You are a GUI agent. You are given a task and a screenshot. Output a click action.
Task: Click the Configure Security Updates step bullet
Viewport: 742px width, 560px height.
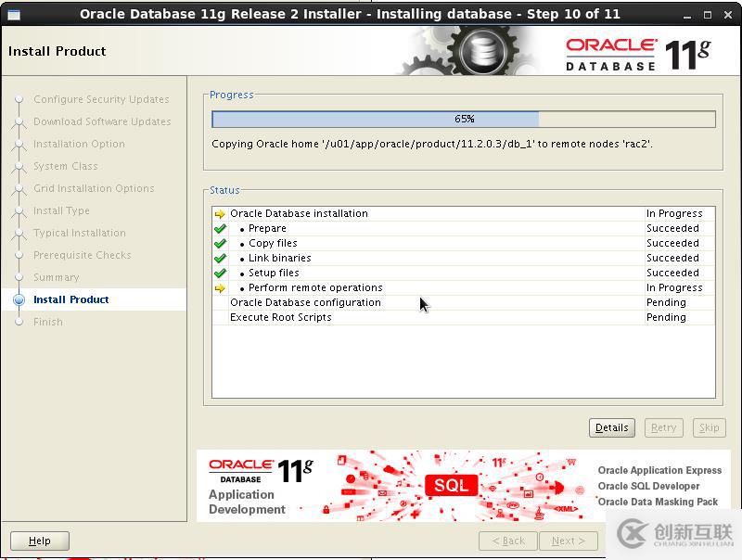(19, 99)
